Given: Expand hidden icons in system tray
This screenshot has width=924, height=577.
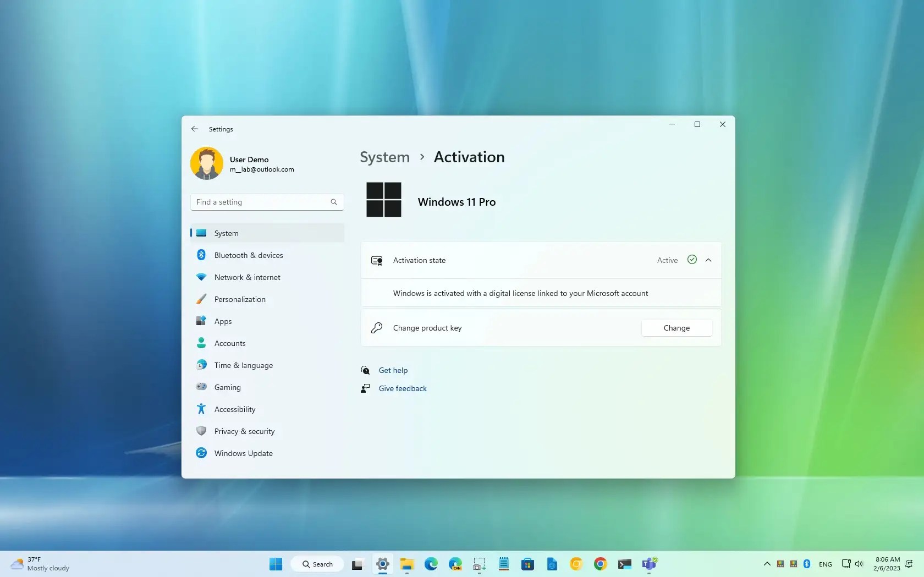Looking at the screenshot, I should click(766, 564).
